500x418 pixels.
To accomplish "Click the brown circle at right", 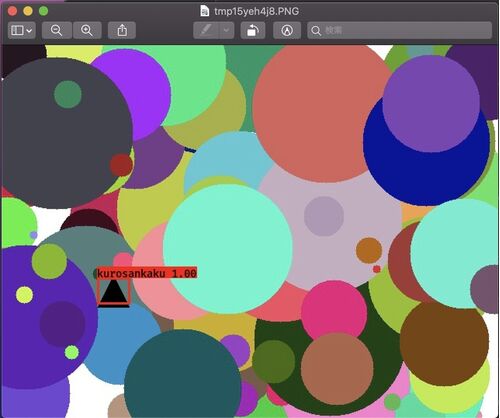I will pos(444,343).
